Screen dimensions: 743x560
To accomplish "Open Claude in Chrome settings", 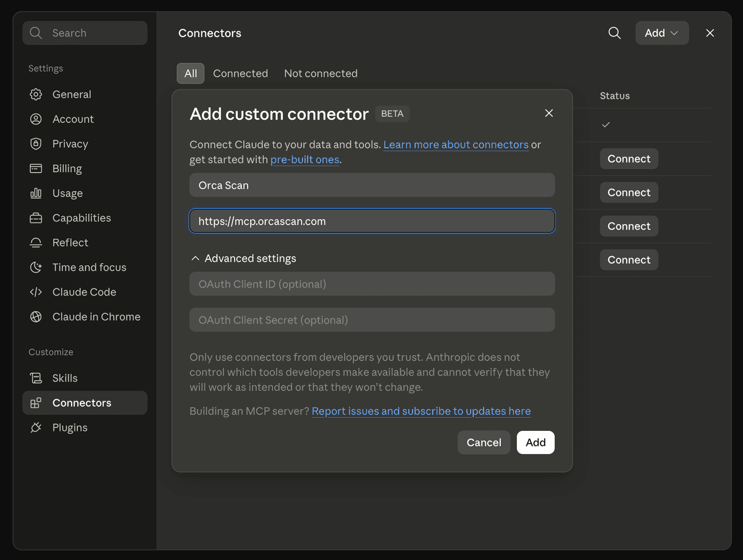I will [85, 317].
